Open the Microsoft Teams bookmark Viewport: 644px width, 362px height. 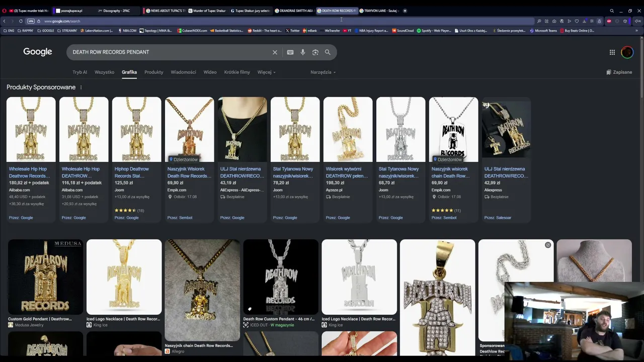543,31
